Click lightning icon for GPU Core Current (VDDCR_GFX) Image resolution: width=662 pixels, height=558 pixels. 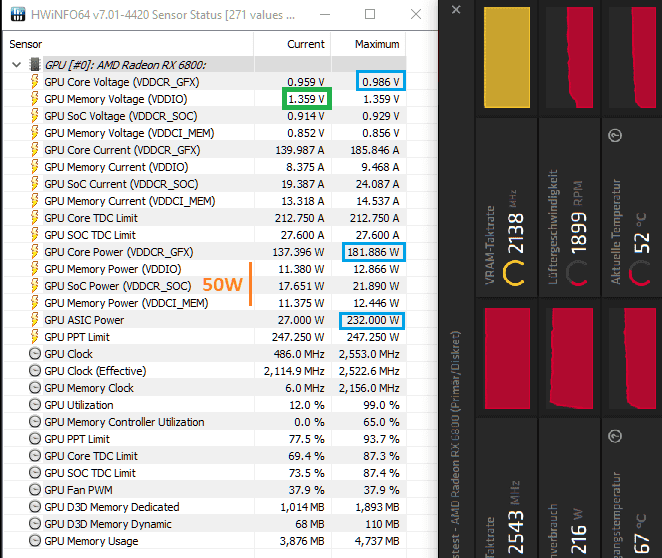pos(35,149)
